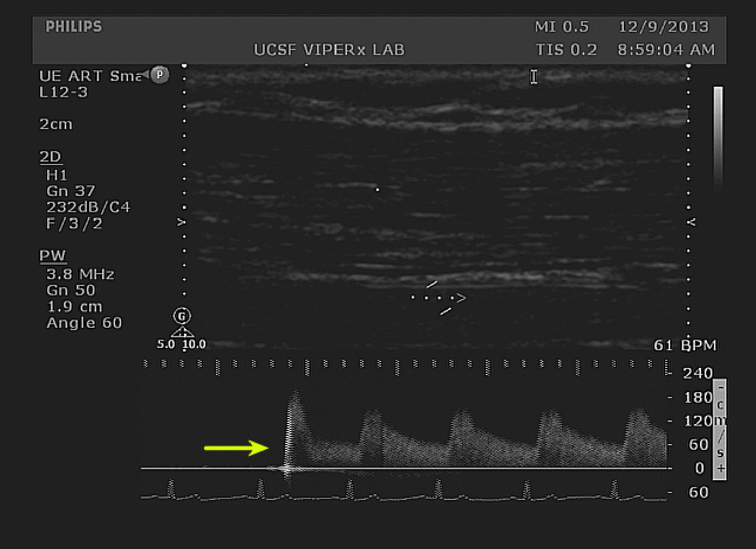Click the circled P icon beside the preset name
Screen dimensions: 756x549
coord(159,75)
